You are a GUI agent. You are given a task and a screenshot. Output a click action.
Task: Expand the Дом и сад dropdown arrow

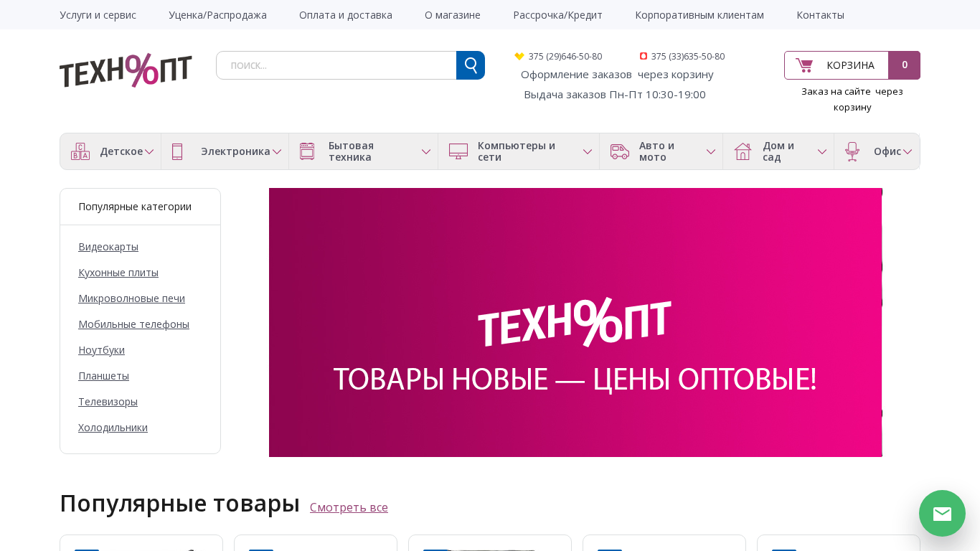822,152
